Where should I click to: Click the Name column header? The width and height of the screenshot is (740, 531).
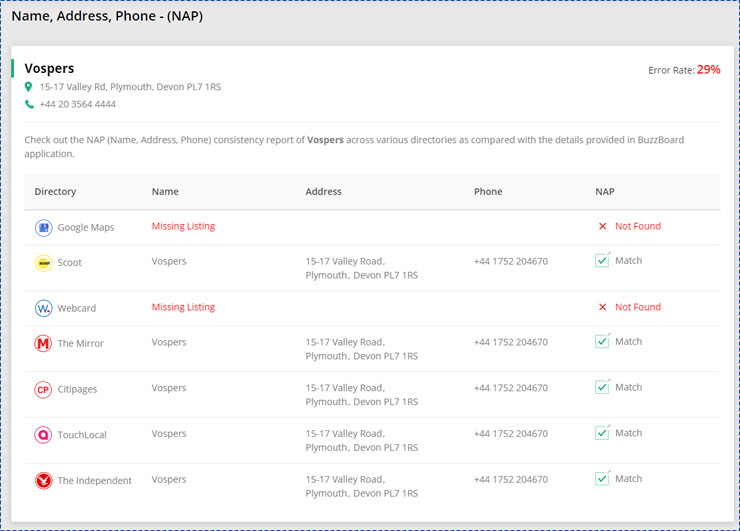point(165,192)
